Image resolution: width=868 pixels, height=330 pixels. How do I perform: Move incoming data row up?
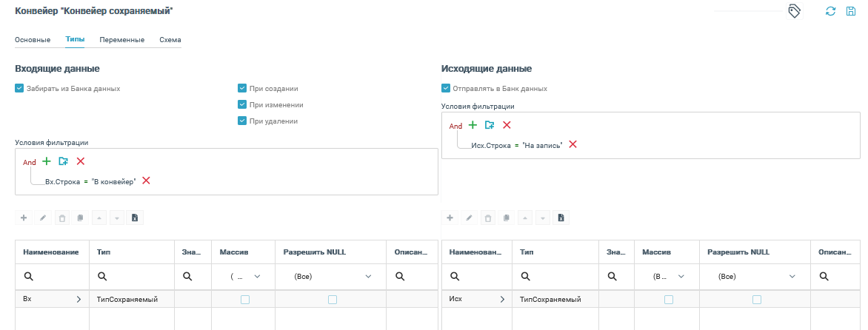click(99, 218)
